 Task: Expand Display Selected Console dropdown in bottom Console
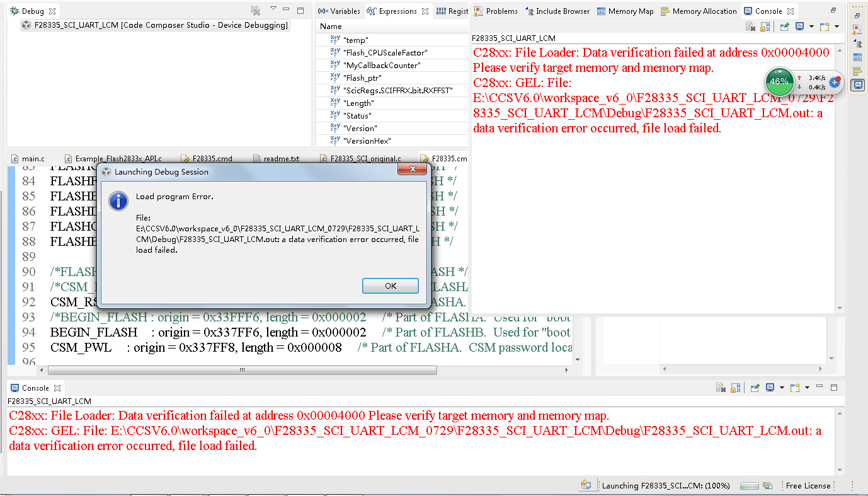(x=782, y=388)
